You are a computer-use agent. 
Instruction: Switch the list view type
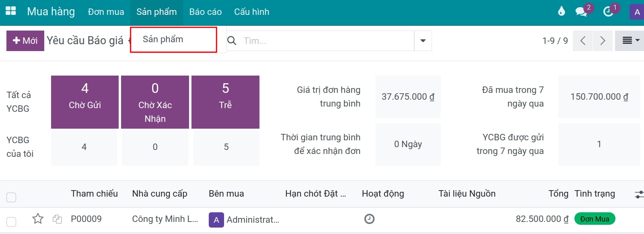[x=630, y=41]
